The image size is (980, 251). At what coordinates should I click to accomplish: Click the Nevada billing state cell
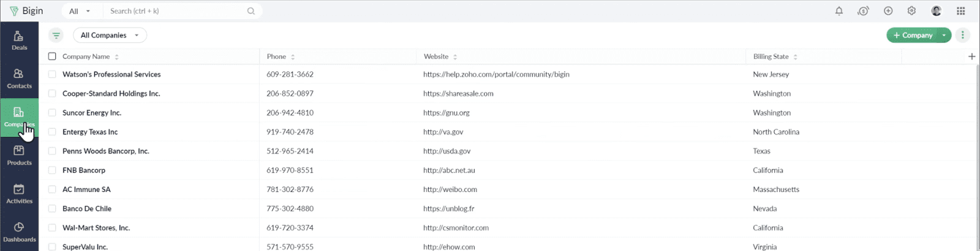[x=765, y=209]
